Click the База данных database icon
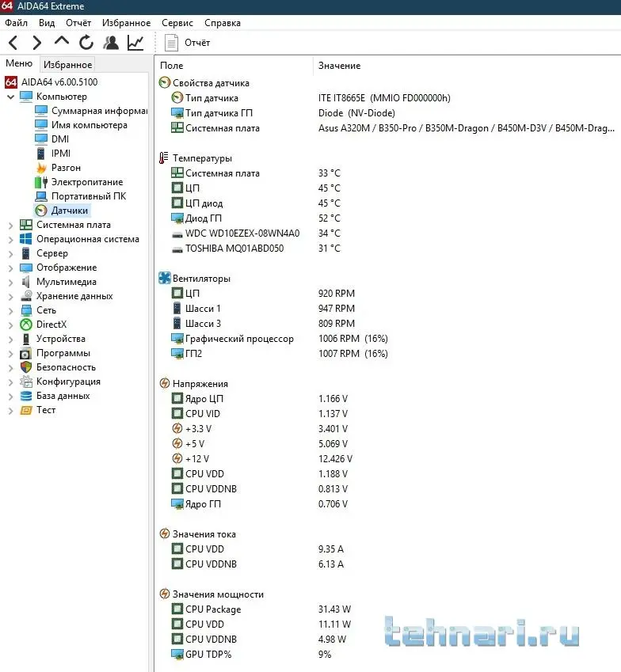The height and width of the screenshot is (672, 621). [x=25, y=396]
